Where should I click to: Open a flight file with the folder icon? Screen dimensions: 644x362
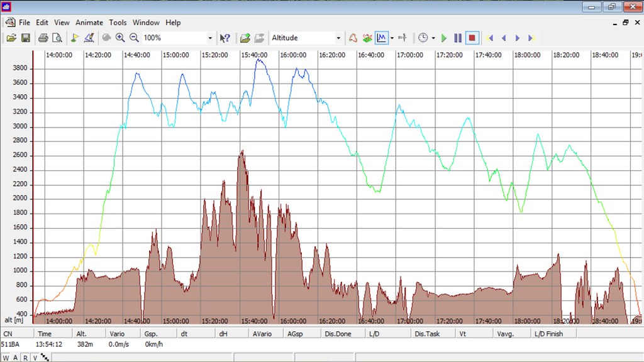coord(11,38)
